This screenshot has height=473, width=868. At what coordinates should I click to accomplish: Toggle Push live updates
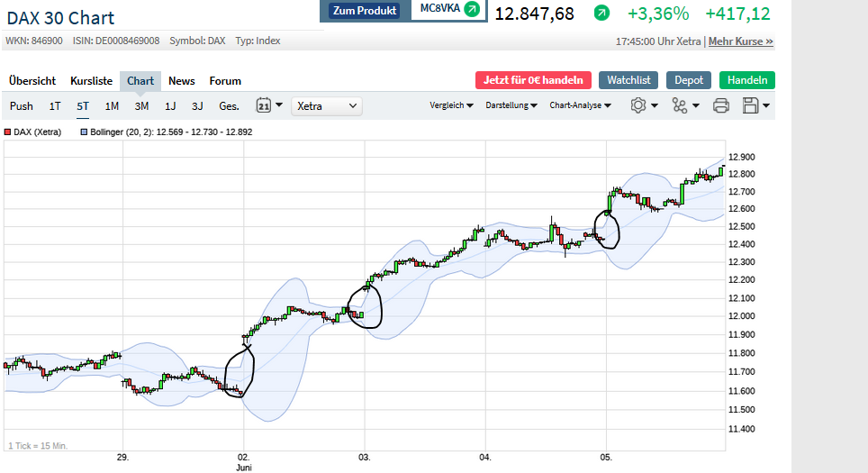click(x=22, y=105)
